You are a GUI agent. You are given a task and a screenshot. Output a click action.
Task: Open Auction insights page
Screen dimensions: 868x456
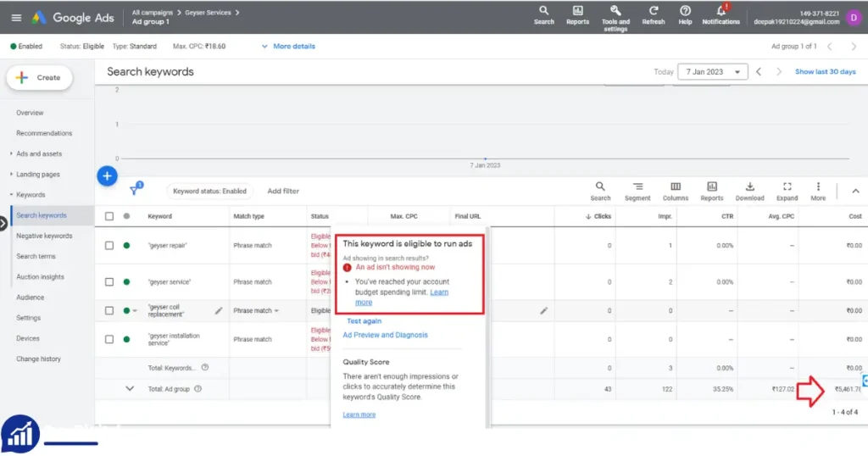tap(40, 276)
